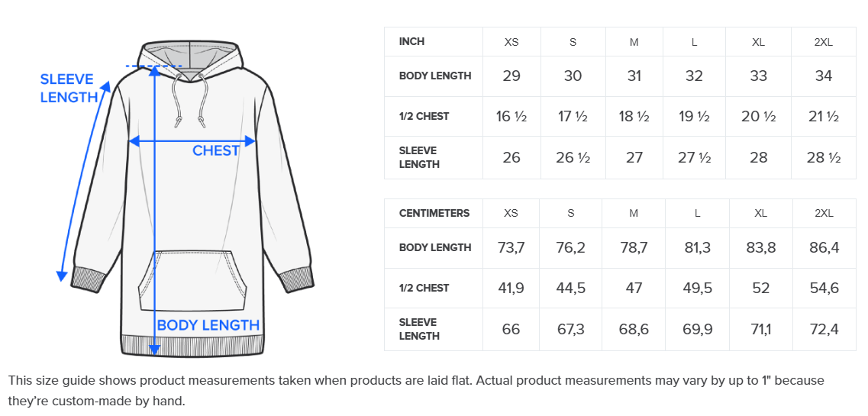Viewport: 868px width, 416px height.
Task: Click the blue BODY LENGTH diagram label
Action: click(x=208, y=325)
